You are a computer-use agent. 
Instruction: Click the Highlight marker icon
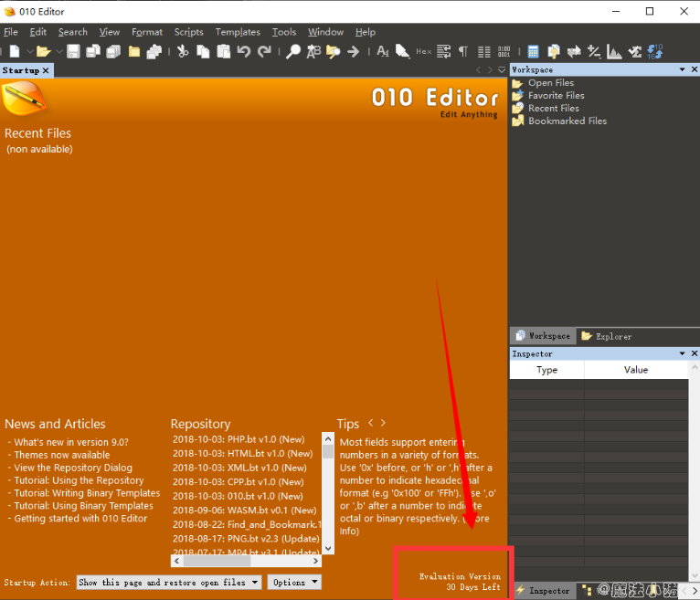click(x=402, y=52)
